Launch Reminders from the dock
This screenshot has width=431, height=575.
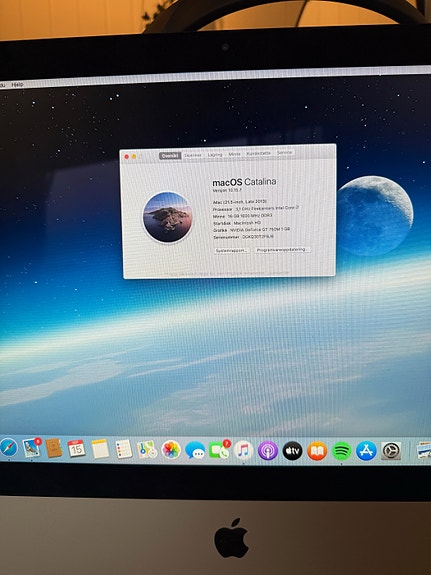(124, 449)
